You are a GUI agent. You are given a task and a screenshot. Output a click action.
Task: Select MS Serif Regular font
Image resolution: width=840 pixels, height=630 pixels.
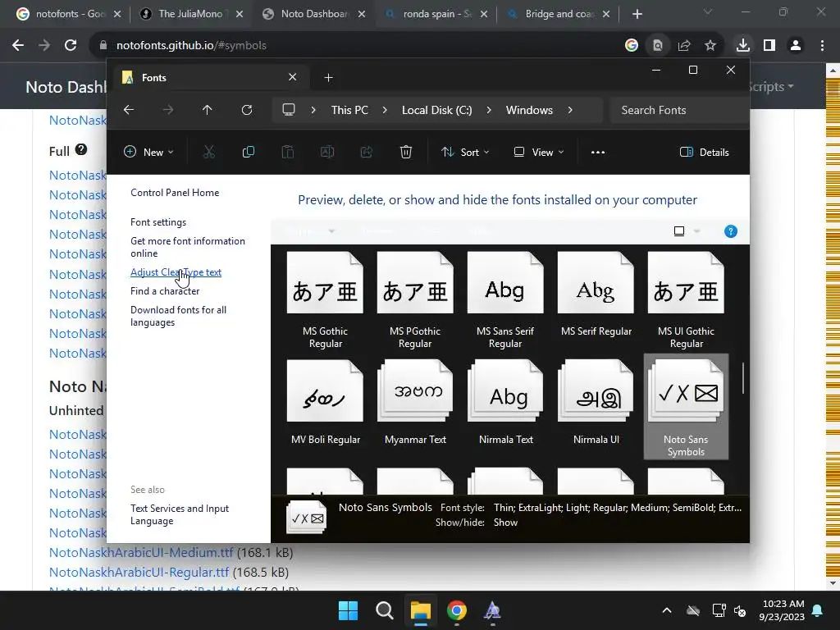[x=596, y=294]
